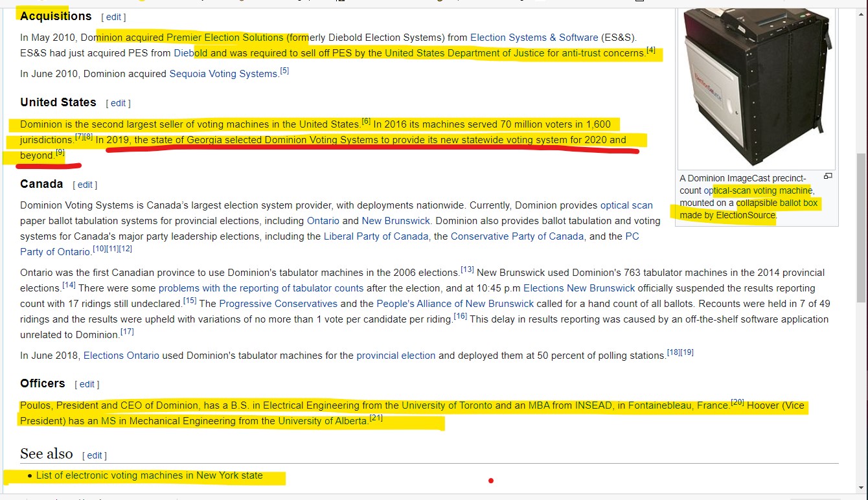This screenshot has width=868, height=500.
Task: Edit the See also section
Action: [x=95, y=456]
